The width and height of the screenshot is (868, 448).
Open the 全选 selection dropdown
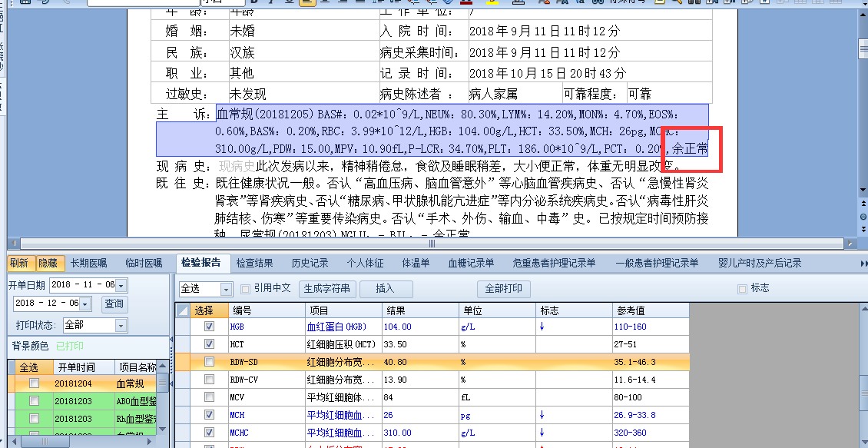(226, 289)
